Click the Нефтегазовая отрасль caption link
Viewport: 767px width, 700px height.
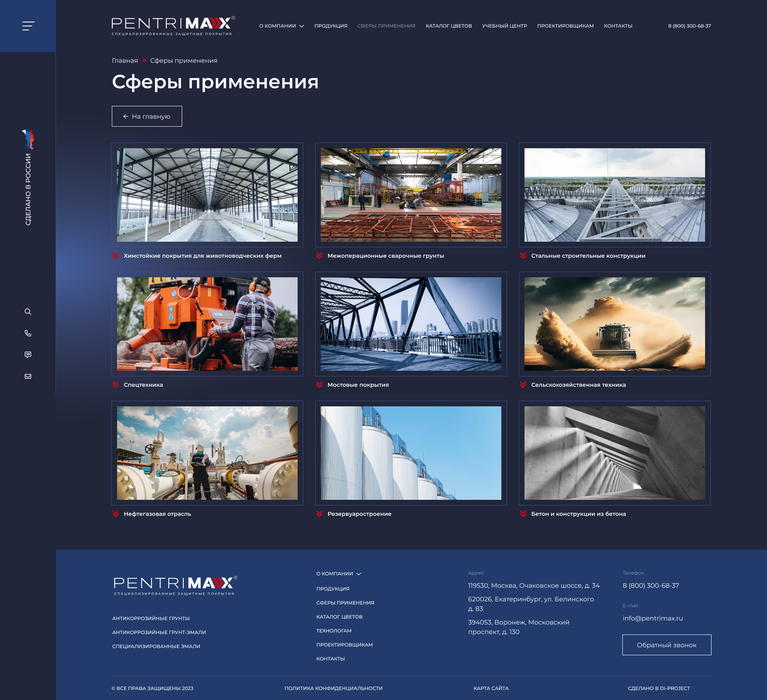157,514
